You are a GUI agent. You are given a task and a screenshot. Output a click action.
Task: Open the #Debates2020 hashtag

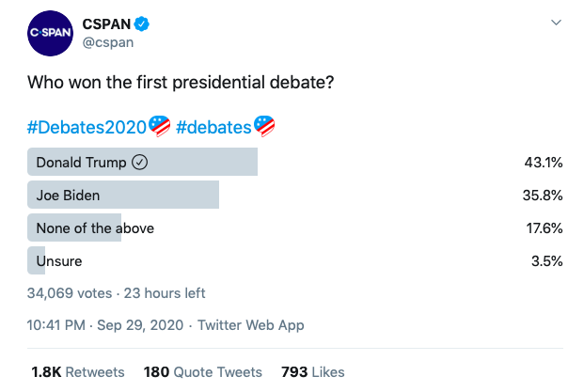click(87, 126)
